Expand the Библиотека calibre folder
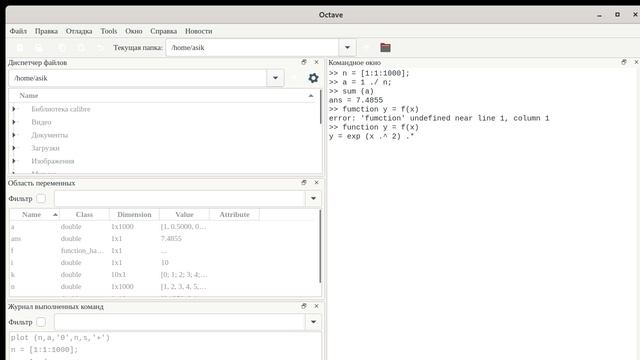The height and width of the screenshot is (360, 640). pyautogui.click(x=14, y=109)
